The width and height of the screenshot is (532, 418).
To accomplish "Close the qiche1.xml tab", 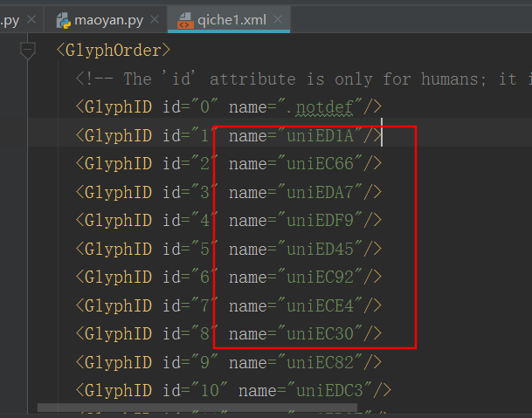I will (278, 20).
